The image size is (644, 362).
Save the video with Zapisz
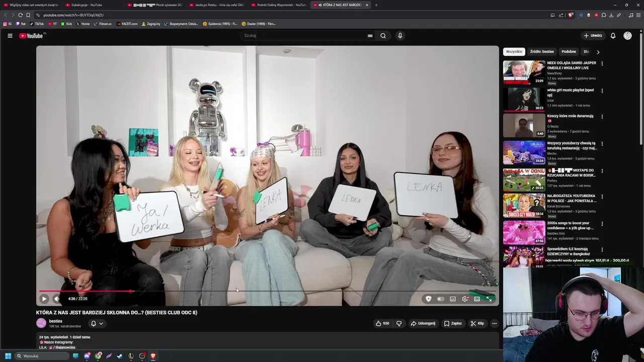453,323
